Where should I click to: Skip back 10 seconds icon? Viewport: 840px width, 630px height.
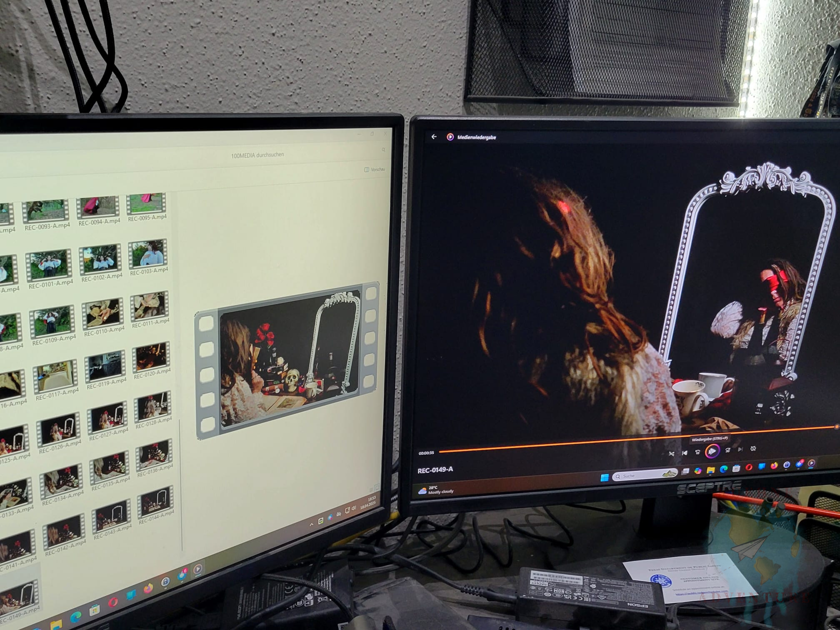tap(698, 452)
